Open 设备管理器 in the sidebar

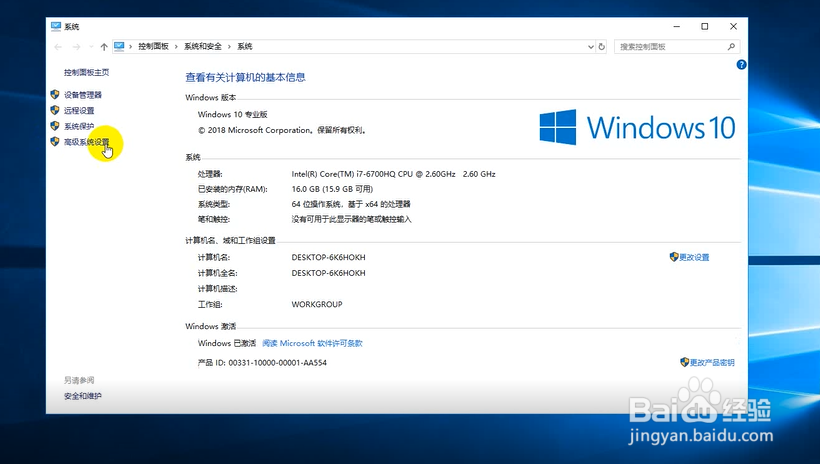[x=83, y=95]
